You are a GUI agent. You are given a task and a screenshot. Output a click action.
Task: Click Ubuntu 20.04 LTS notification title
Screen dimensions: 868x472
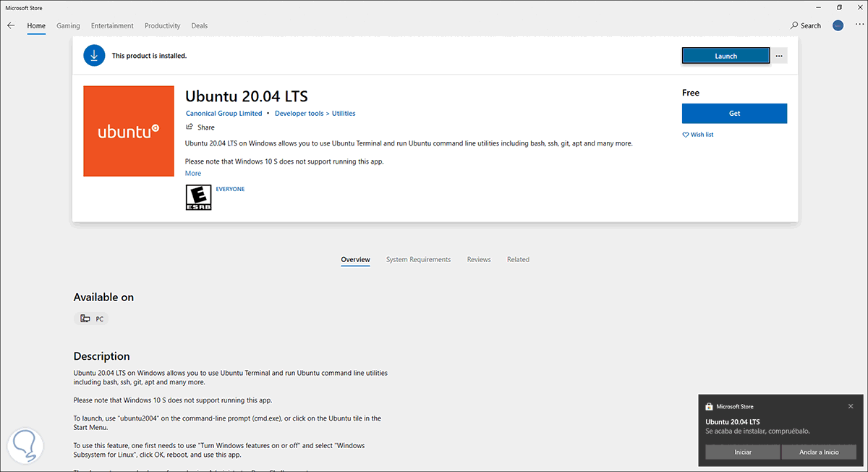[733, 422]
